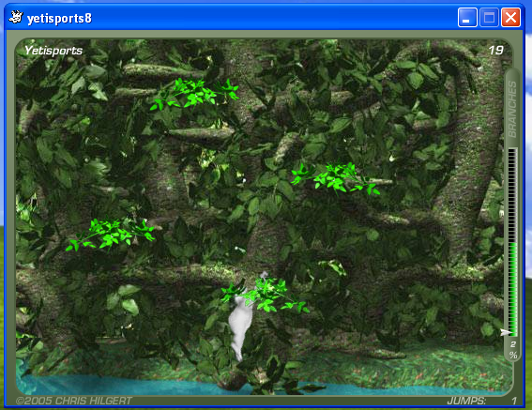Click the score number 19
Viewport: 532px width, 410px height.
495,51
